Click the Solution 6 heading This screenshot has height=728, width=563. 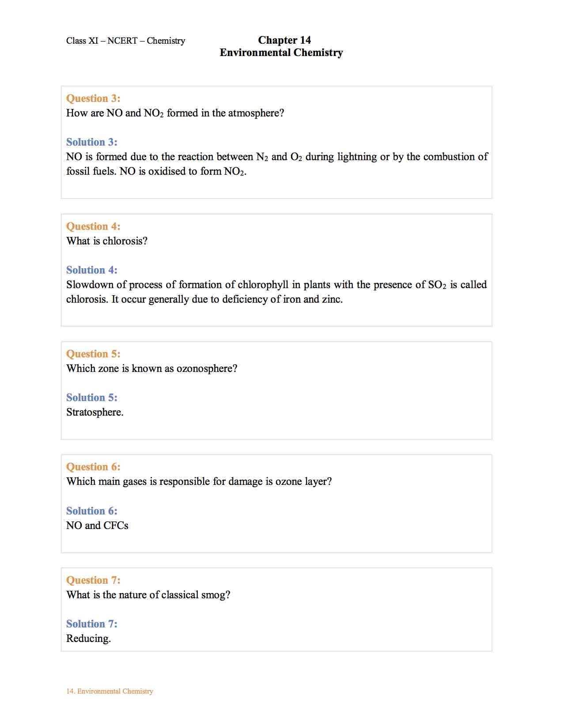point(92,511)
